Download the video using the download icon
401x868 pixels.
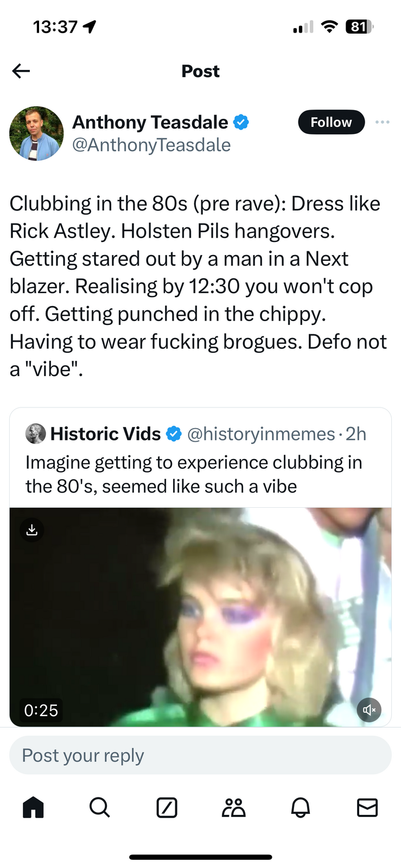[32, 530]
